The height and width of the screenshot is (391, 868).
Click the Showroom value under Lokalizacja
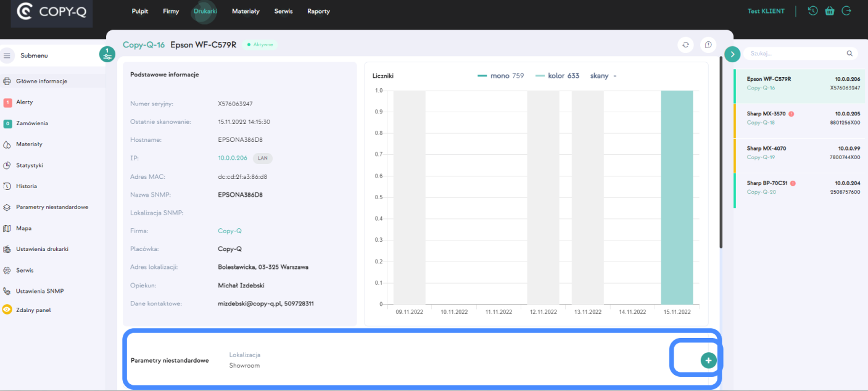(244, 366)
